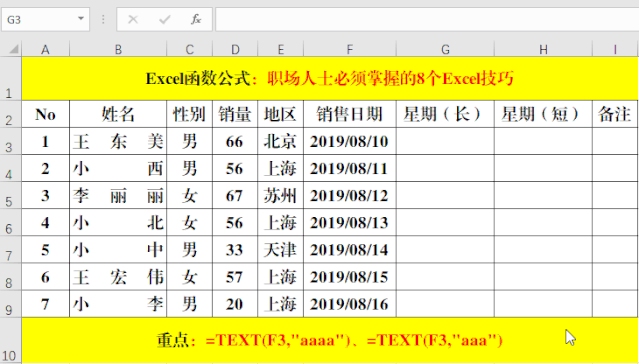Select row 2 header
Viewport: 639px width, 364px height.
tap(11, 114)
